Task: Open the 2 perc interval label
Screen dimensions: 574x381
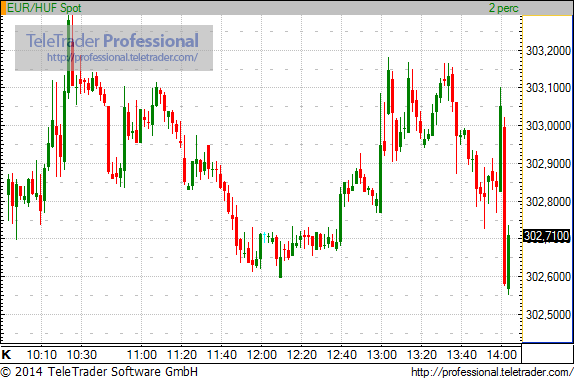Action: [504, 8]
